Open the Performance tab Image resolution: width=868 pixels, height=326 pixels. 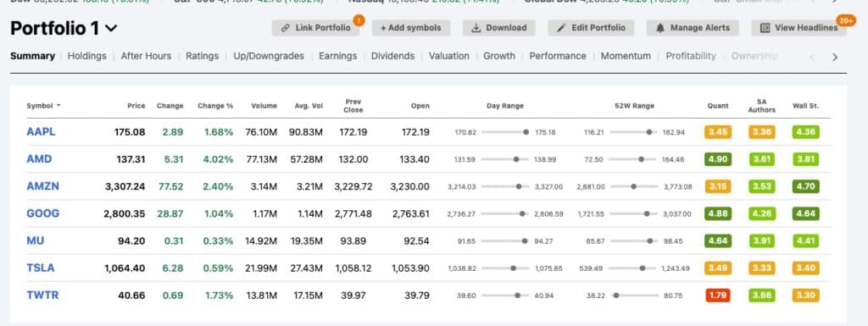pyautogui.click(x=558, y=56)
